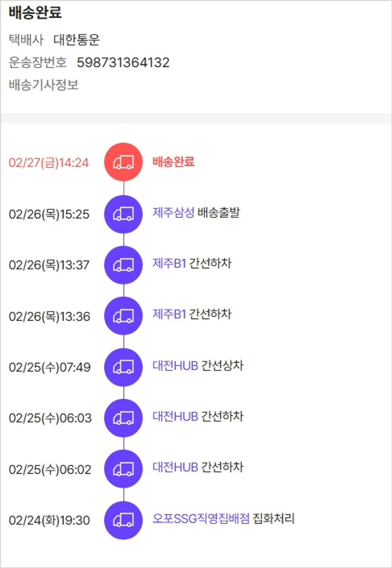
Task: Open 제주B1 link at 13:36 entry
Action: click(169, 314)
